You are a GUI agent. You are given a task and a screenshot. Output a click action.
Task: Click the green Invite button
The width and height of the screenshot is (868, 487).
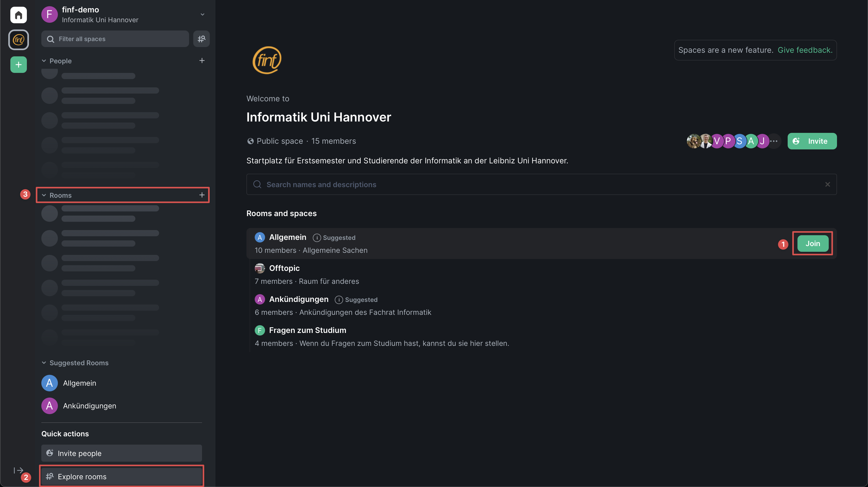812,141
